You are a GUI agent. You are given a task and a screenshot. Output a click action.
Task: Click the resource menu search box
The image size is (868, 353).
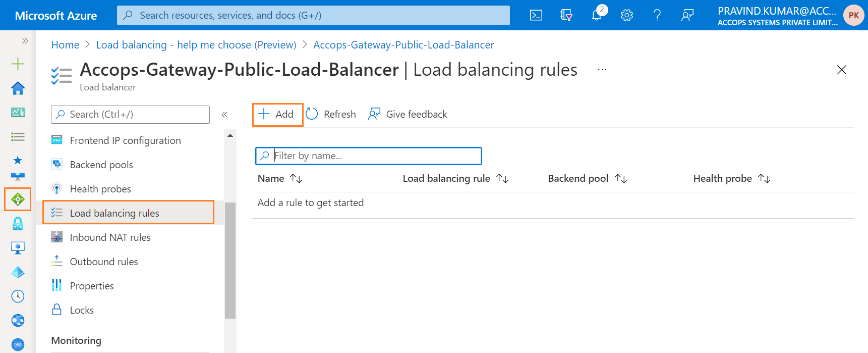pos(130,115)
